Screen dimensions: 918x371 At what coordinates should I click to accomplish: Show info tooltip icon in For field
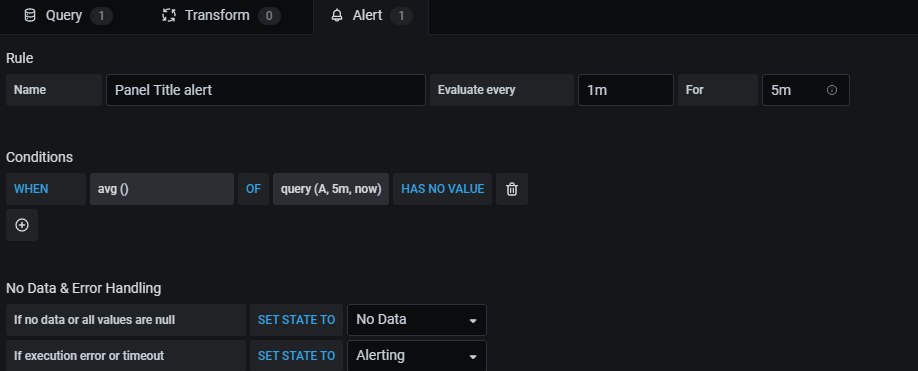point(831,90)
